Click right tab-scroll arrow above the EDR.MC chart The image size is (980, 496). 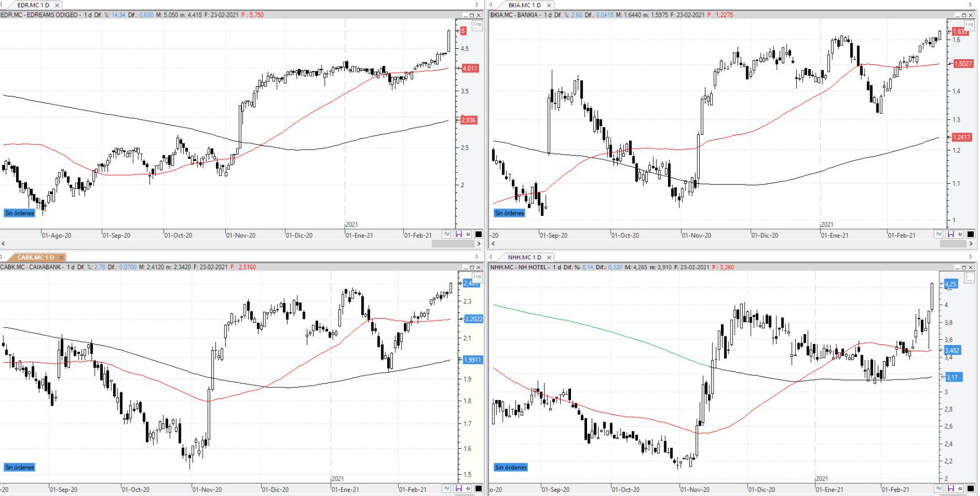(477, 5)
